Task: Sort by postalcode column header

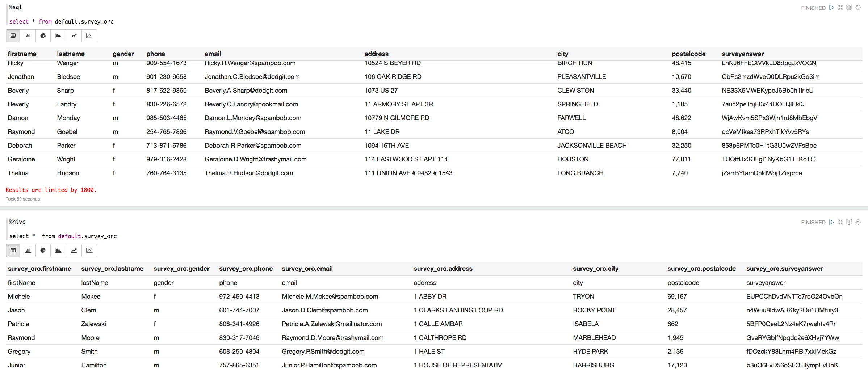Action: [688, 54]
